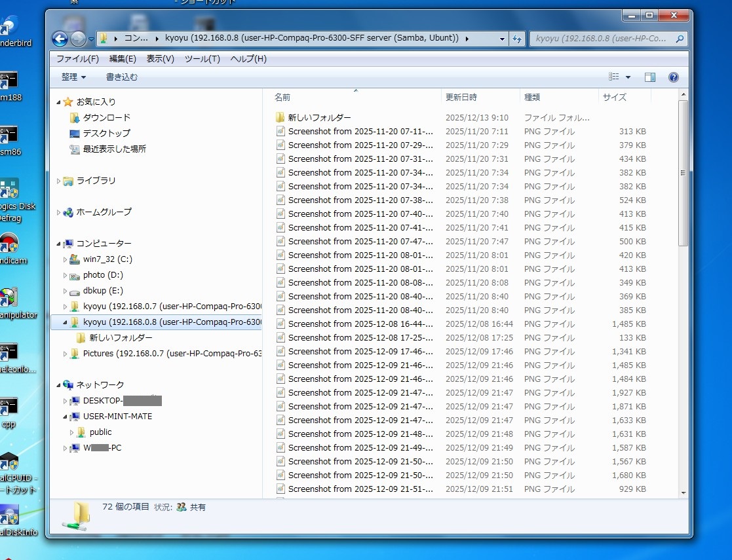The width and height of the screenshot is (732, 560).
Task: Select the photo (D:) drive
Action: 103,275
